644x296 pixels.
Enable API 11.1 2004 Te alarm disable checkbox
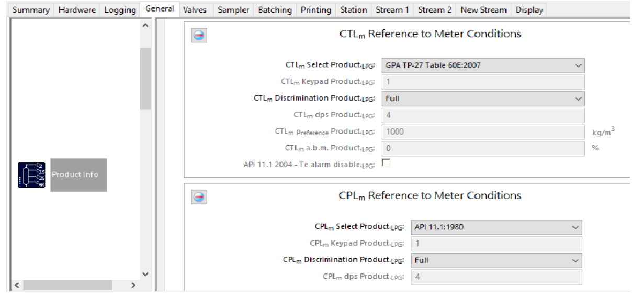[x=386, y=163]
